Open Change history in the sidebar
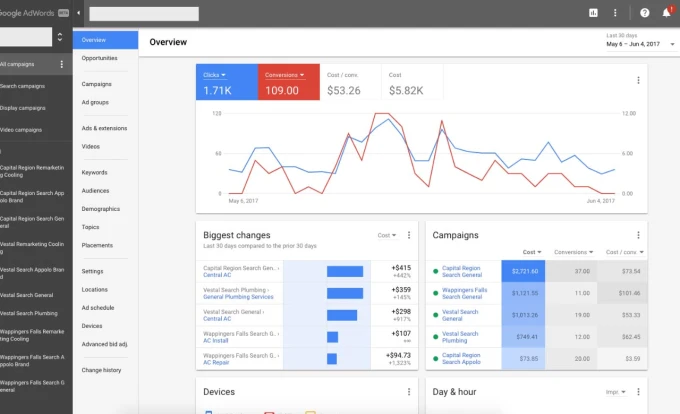 click(101, 370)
